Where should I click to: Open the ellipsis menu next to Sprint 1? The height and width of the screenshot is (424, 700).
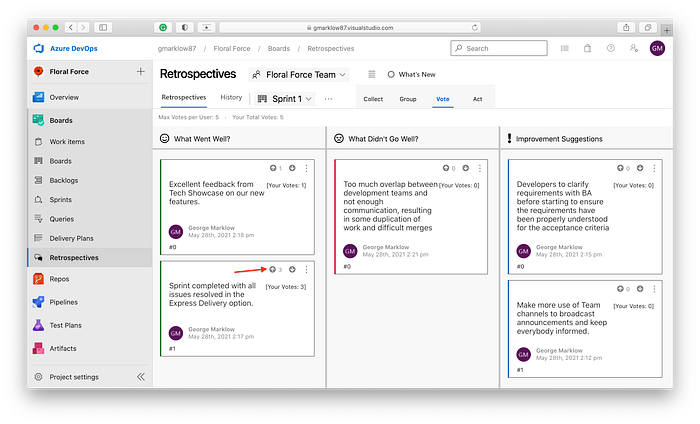pos(328,99)
